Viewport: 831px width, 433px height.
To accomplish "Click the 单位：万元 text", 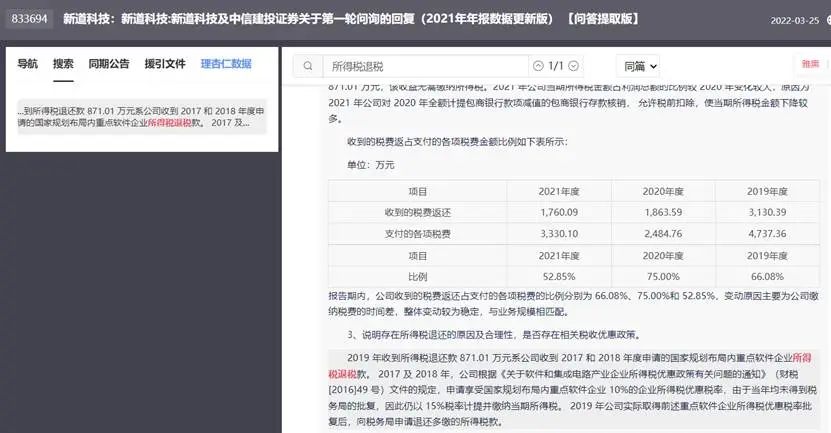I will (x=371, y=165).
